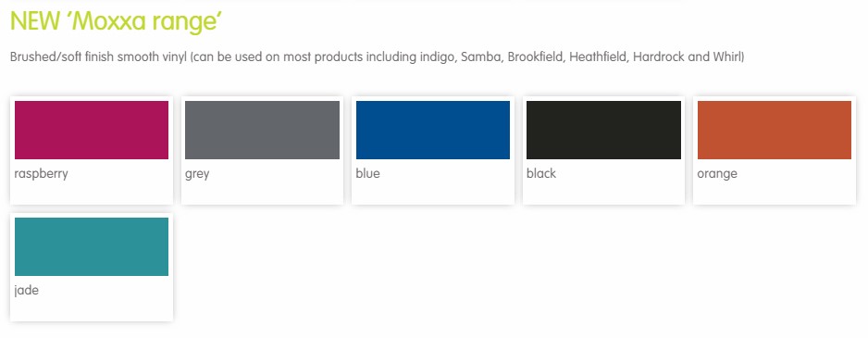Select the orange color swatch
Screen dimensions: 868x338
click(x=775, y=130)
